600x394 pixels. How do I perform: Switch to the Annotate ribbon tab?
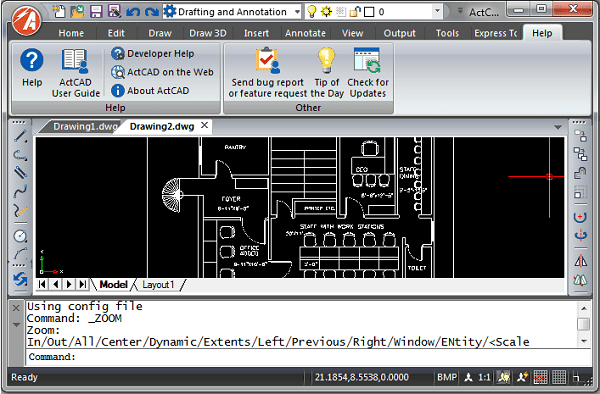point(305,33)
